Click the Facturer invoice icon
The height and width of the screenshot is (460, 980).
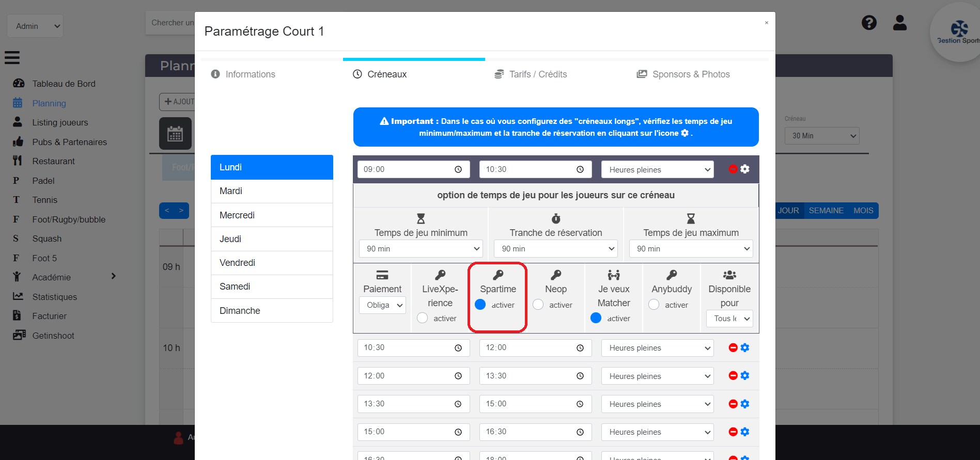pos(17,315)
